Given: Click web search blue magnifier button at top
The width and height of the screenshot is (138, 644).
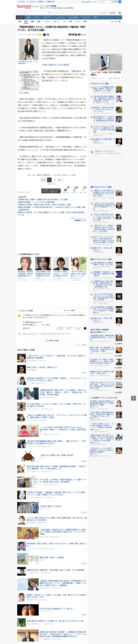Looking at the screenshot, I should pos(120,2).
